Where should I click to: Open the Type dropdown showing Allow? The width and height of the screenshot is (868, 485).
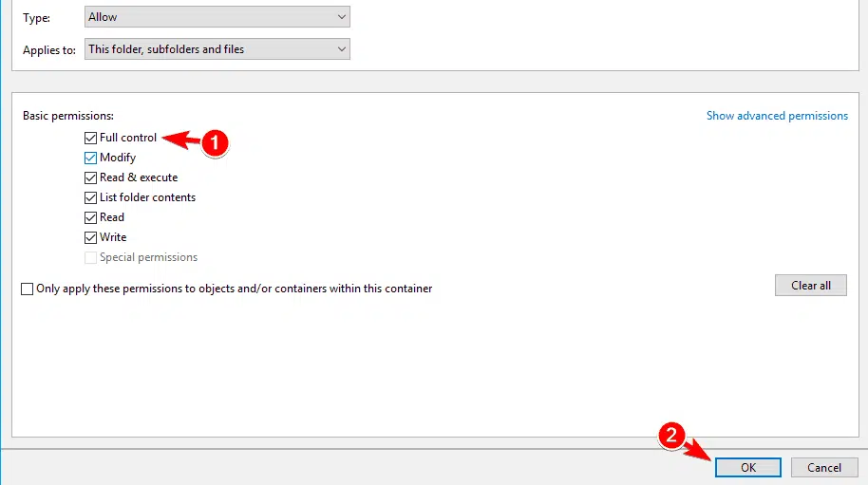click(217, 17)
